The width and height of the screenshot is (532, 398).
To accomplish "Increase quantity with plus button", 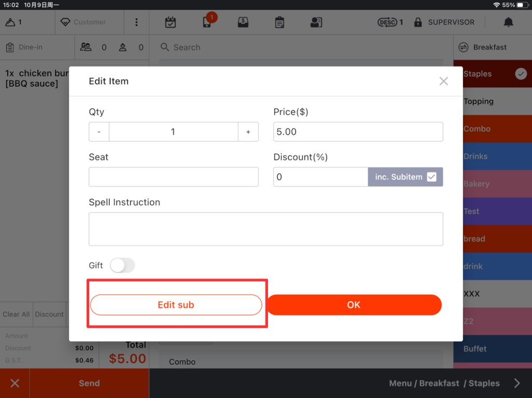I will [248, 132].
